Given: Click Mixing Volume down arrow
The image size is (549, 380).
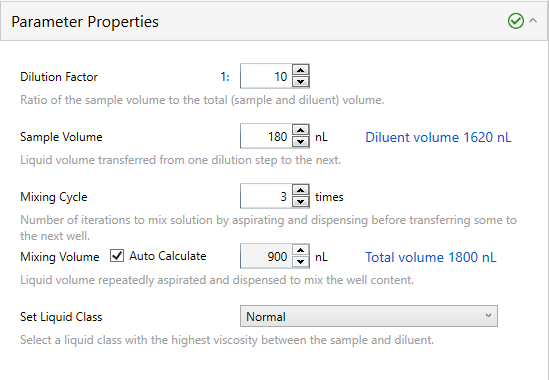Looking at the screenshot, I should tap(300, 262).
